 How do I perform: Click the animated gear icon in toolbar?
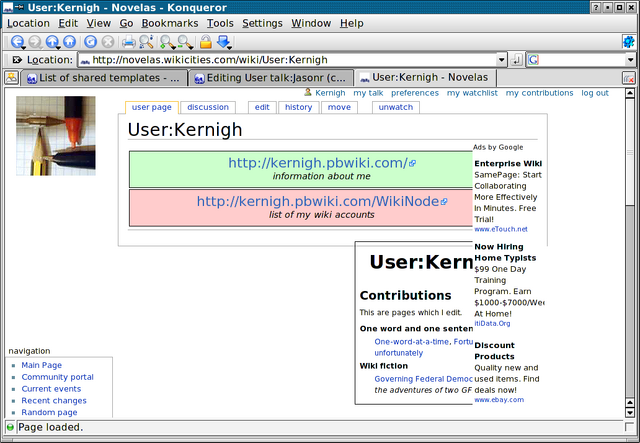629,41
